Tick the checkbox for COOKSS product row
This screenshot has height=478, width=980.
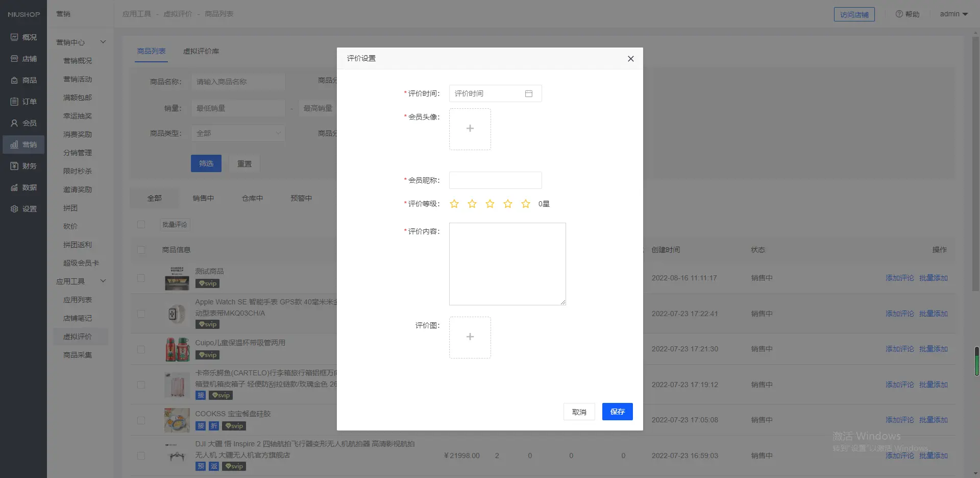point(141,420)
